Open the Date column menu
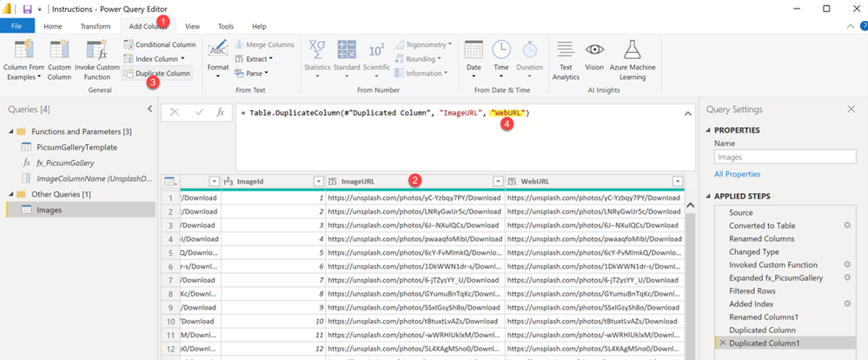The image size is (868, 360). click(474, 60)
